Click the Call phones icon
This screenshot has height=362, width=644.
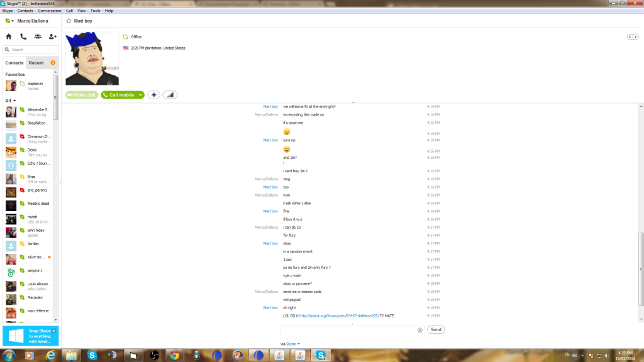pyautogui.click(x=23, y=36)
